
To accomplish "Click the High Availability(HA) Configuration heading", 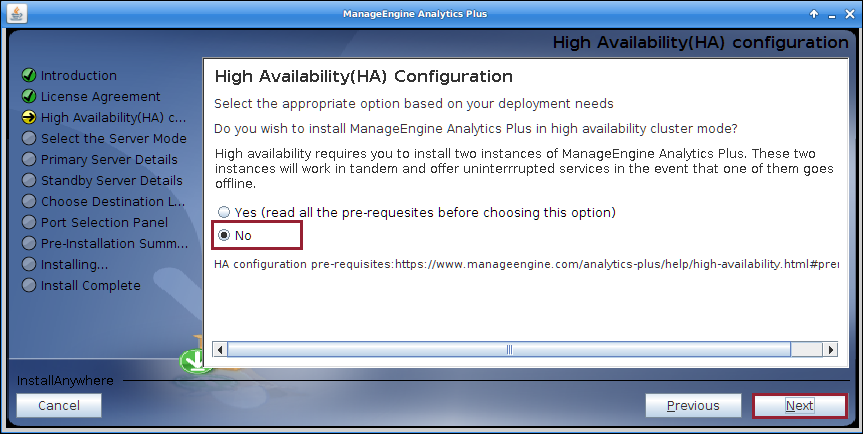I will 364,76.
